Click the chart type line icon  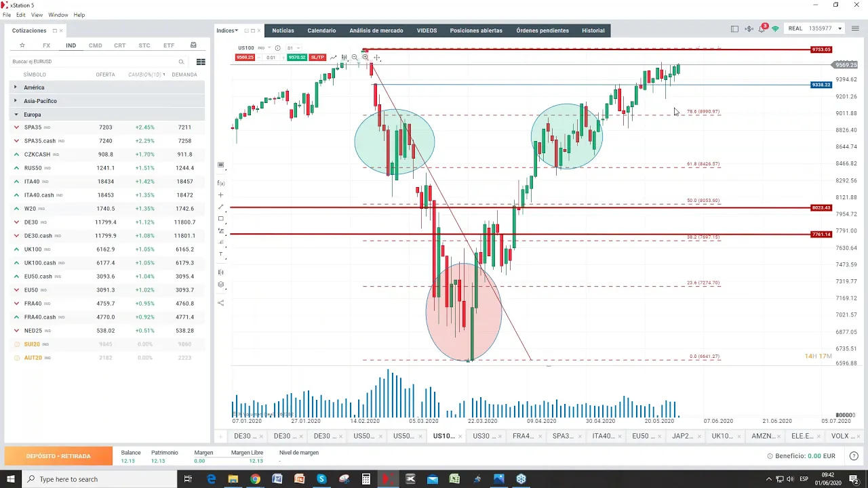coord(333,57)
